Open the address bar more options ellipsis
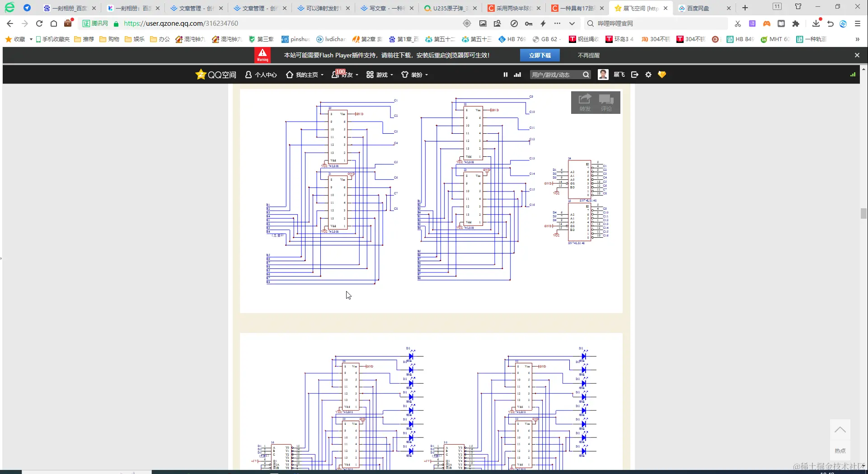868x474 pixels. [x=558, y=23]
